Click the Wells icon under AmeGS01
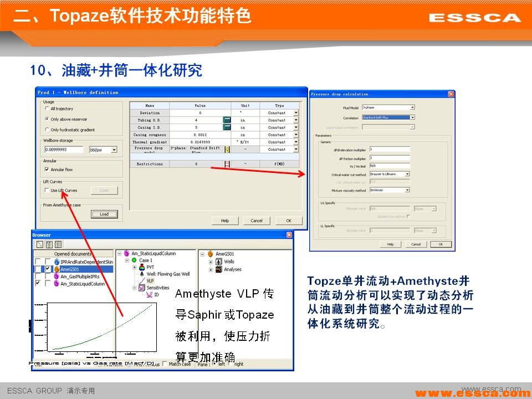The width and height of the screenshot is (532, 399). [x=218, y=262]
